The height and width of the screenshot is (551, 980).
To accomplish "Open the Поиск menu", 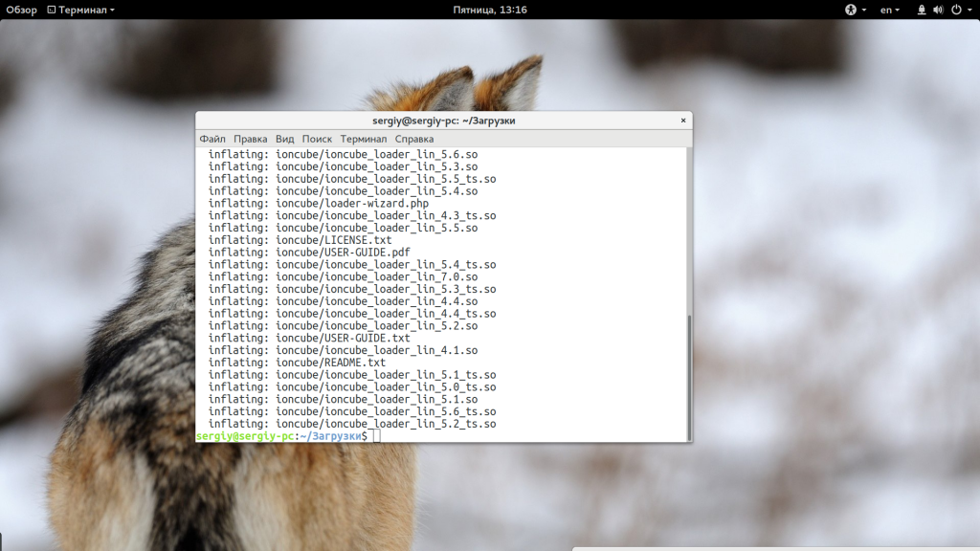I will tap(317, 139).
